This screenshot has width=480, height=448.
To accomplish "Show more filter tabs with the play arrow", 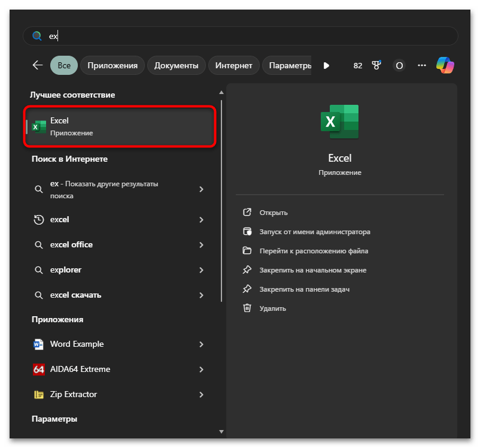I will [326, 65].
